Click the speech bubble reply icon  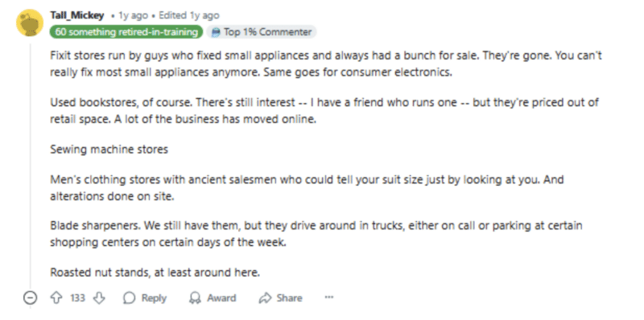pyautogui.click(x=130, y=297)
